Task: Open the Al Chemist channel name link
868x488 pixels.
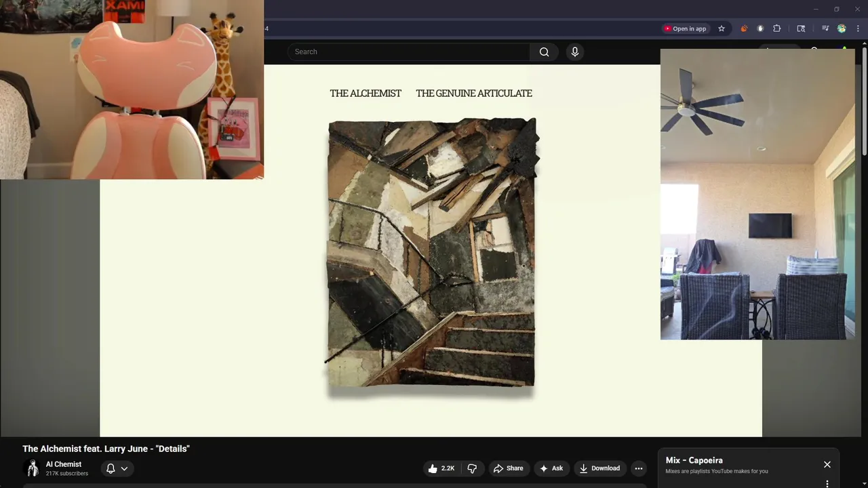Action: point(64,464)
